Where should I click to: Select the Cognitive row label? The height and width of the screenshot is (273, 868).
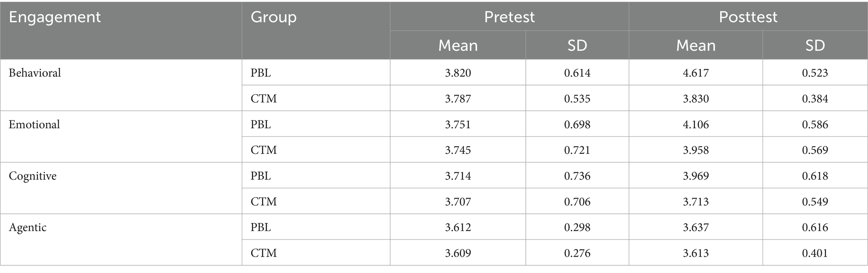pyautogui.click(x=33, y=176)
